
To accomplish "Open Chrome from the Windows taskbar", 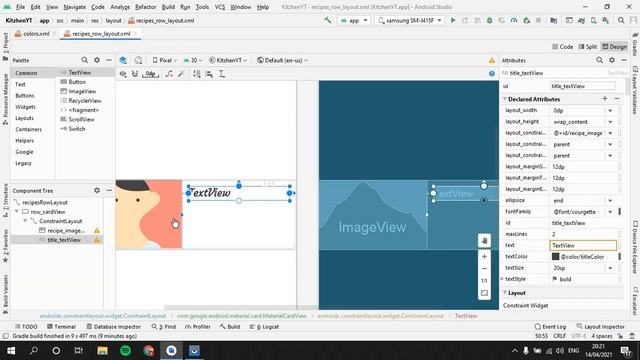I will pyautogui.click(x=149, y=351).
